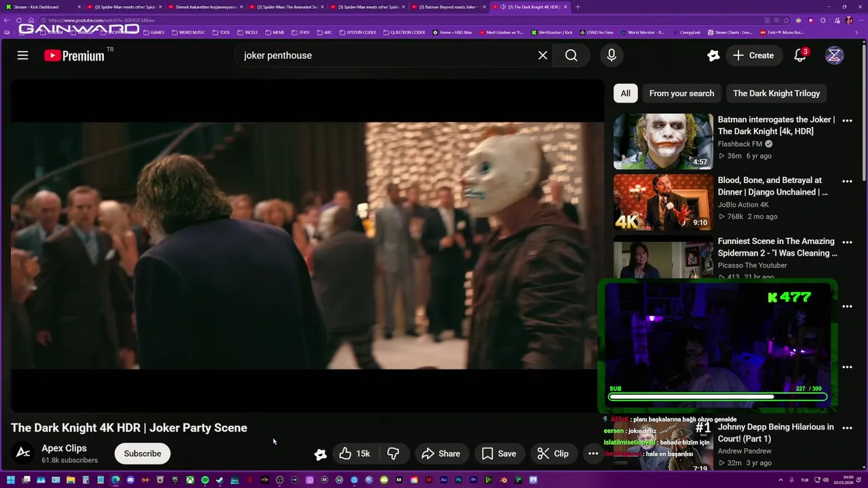This screenshot has height=488, width=868.
Task: Go to the YouTube Premium home logo
Action: [75, 56]
